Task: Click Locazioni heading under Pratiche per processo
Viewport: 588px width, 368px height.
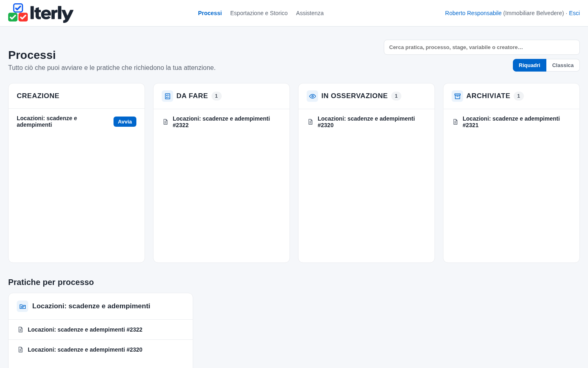Action: pyautogui.click(x=91, y=306)
